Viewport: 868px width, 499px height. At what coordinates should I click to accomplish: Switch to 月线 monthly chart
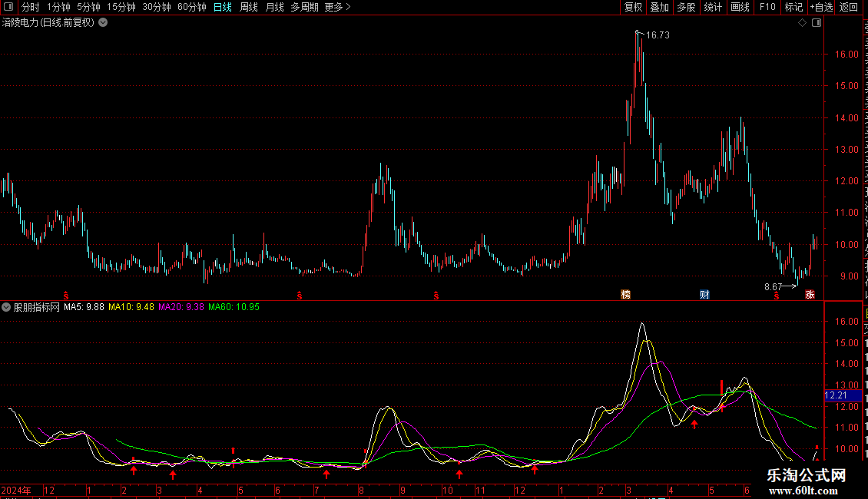click(274, 7)
